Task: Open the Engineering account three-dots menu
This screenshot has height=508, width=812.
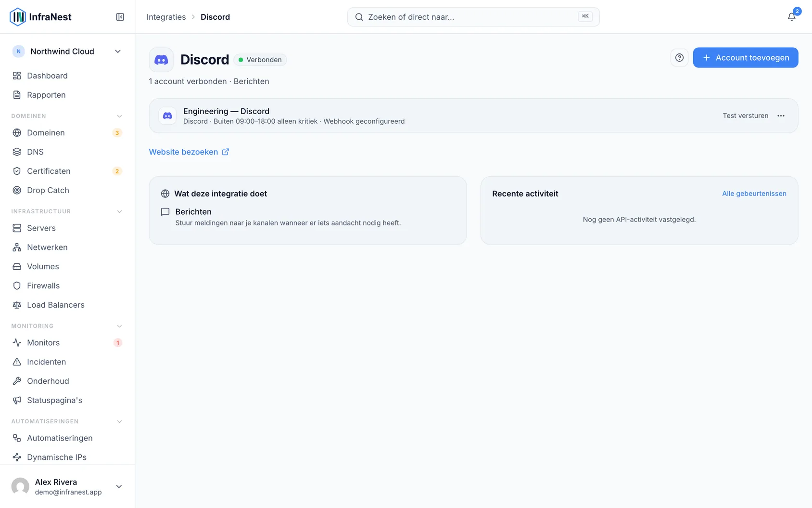Action: tap(781, 116)
